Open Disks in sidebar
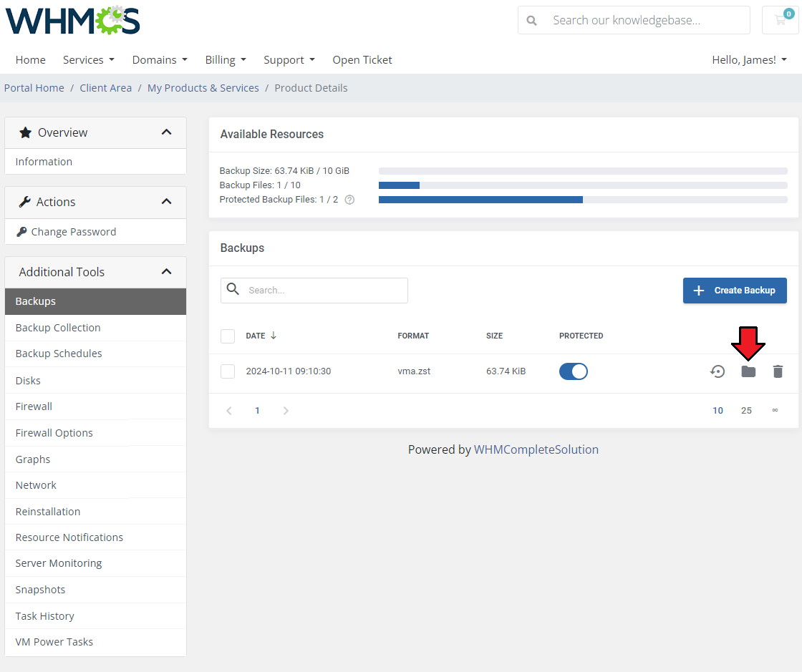Viewport: 802px width, 672px height. tap(96, 381)
